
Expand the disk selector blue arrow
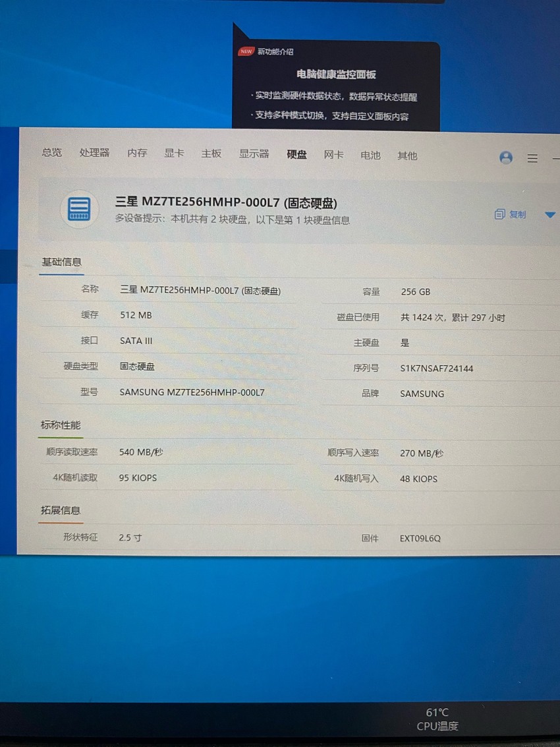pyautogui.click(x=550, y=215)
